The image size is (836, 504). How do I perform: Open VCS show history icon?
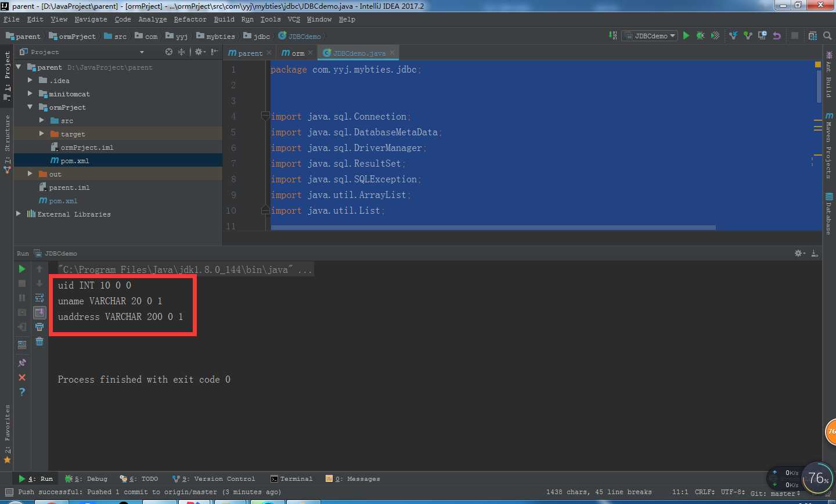762,36
